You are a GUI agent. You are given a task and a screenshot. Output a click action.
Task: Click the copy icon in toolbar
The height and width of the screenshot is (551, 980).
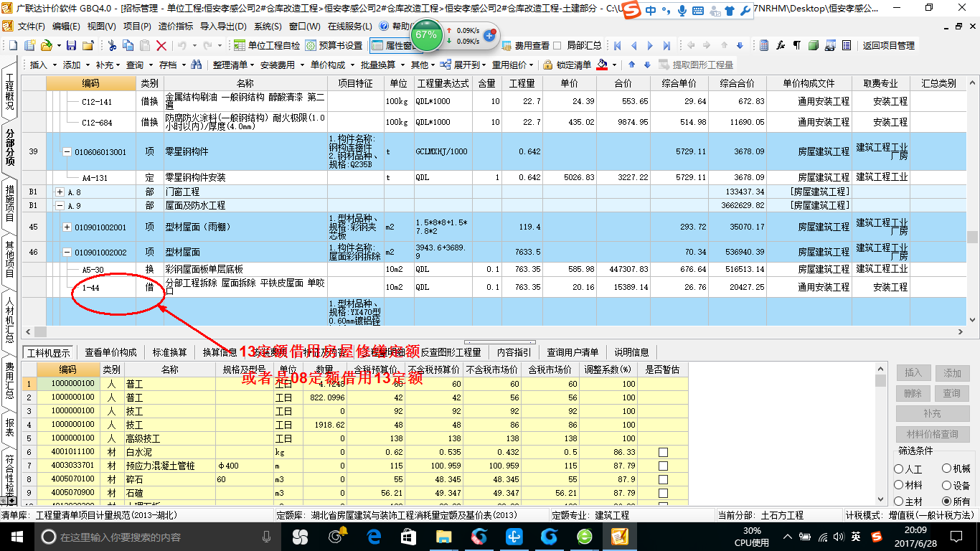[x=128, y=45]
